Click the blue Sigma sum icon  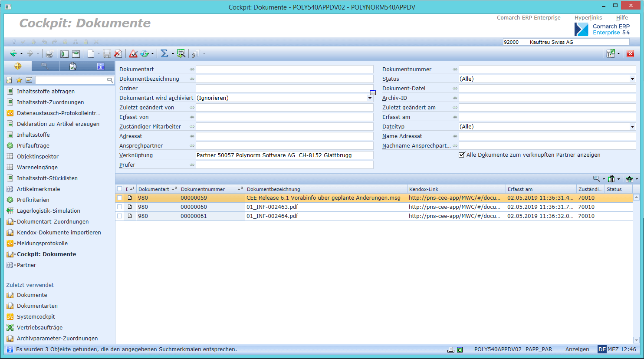[164, 53]
